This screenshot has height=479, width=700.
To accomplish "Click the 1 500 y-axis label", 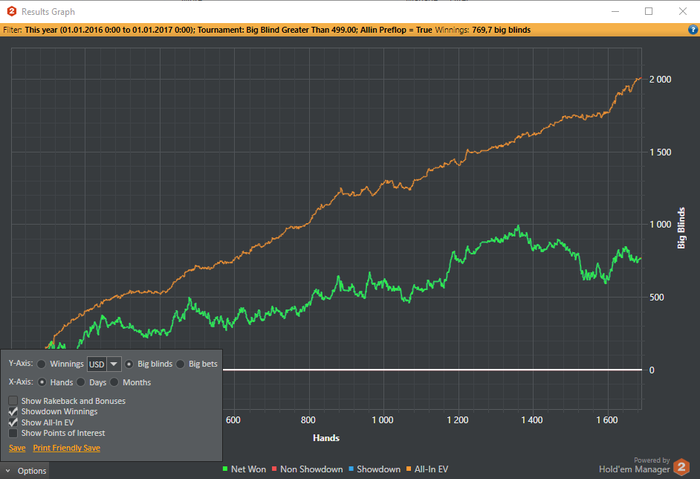I will (x=660, y=152).
